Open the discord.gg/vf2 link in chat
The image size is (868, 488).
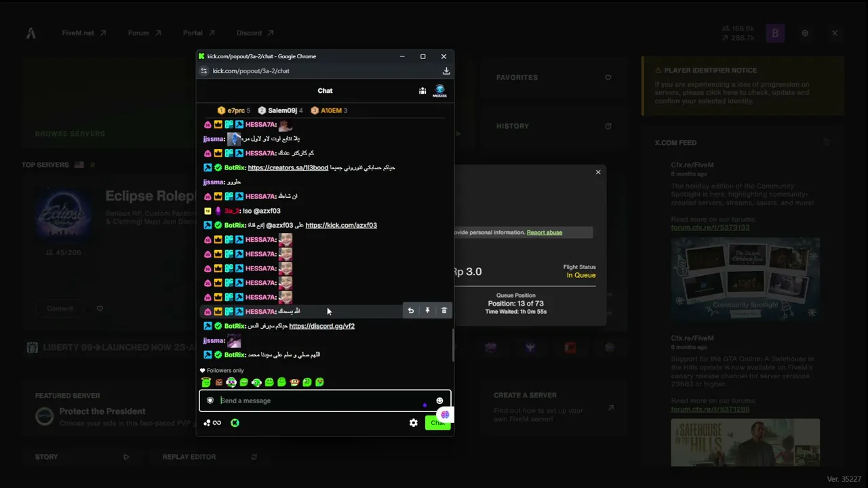point(322,326)
